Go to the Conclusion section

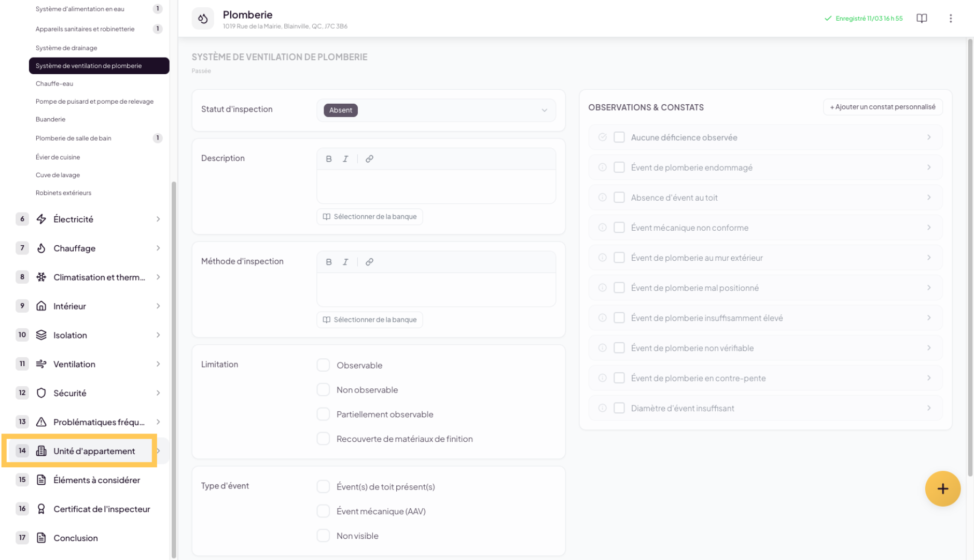[x=76, y=538]
